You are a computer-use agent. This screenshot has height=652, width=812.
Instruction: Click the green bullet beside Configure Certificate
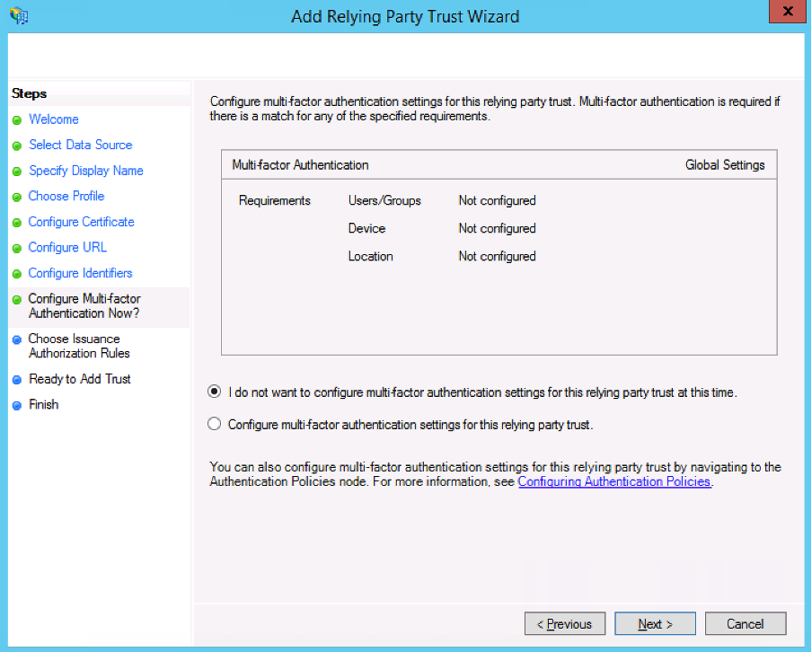pos(17,223)
